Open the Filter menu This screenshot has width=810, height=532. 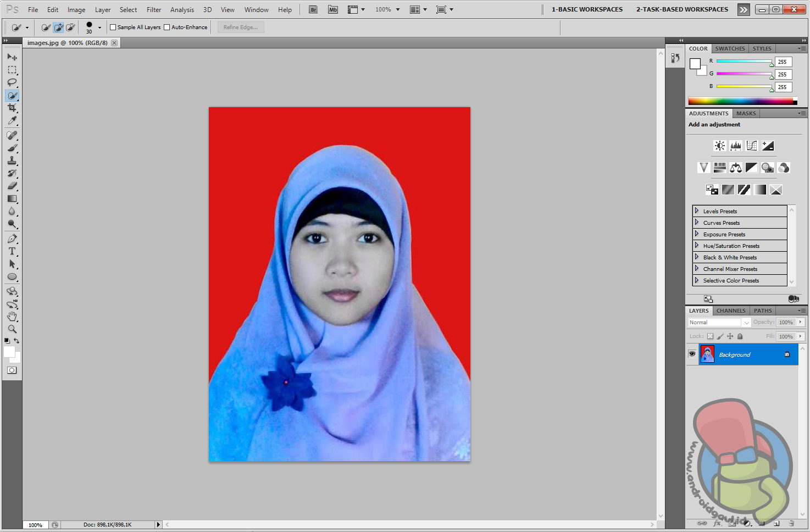tap(153, 9)
